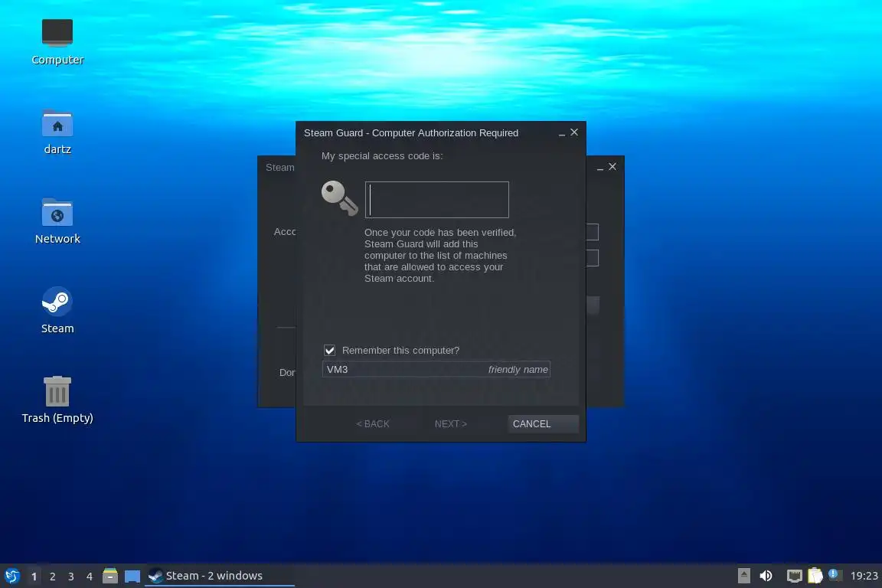Click the VM3 friendly name field
This screenshot has width=882, height=588.
(436, 370)
